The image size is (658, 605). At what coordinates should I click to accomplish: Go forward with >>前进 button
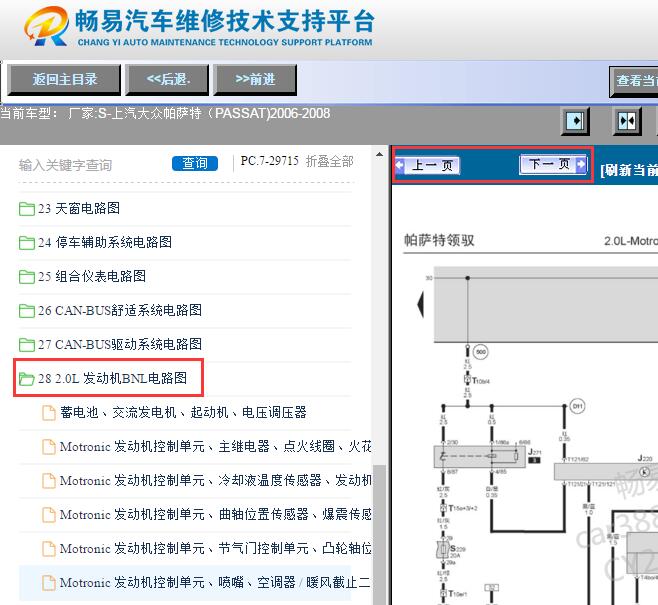pyautogui.click(x=255, y=80)
